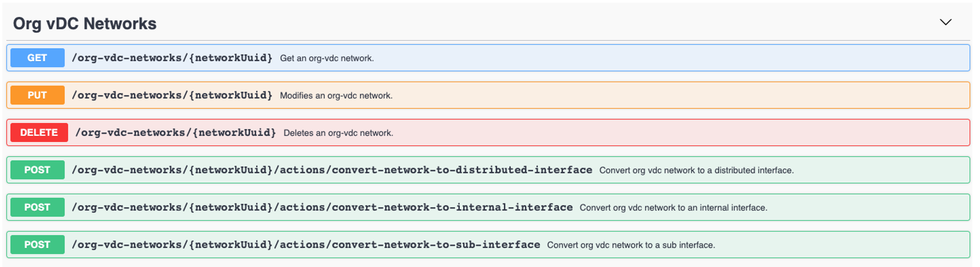Click the red DELETE method badge
The image size is (980, 267).
click(x=39, y=133)
